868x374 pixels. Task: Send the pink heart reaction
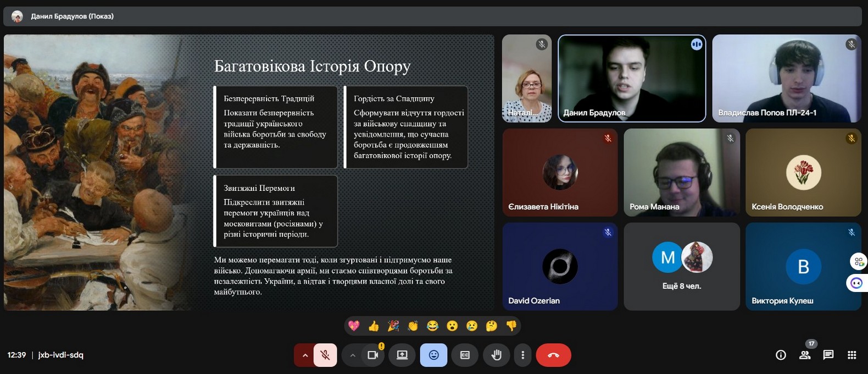(354, 326)
